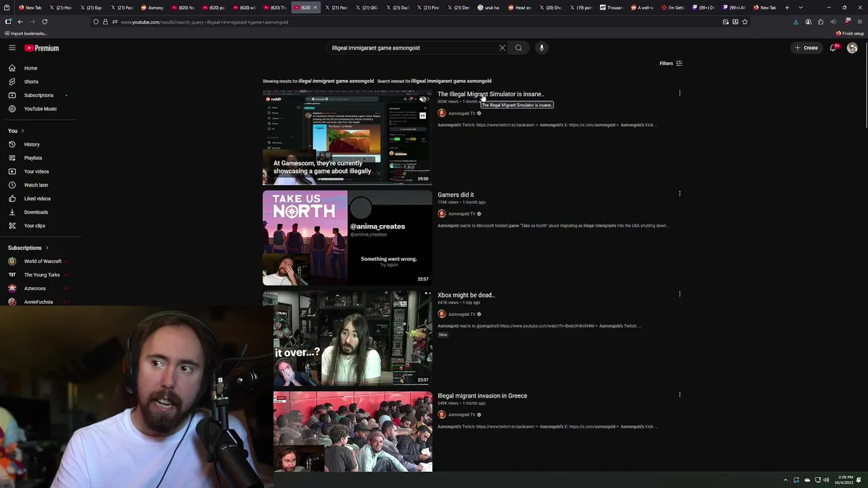This screenshot has width=868, height=488.
Task: Open the YouTube hamburger guide menu
Action: point(12,48)
